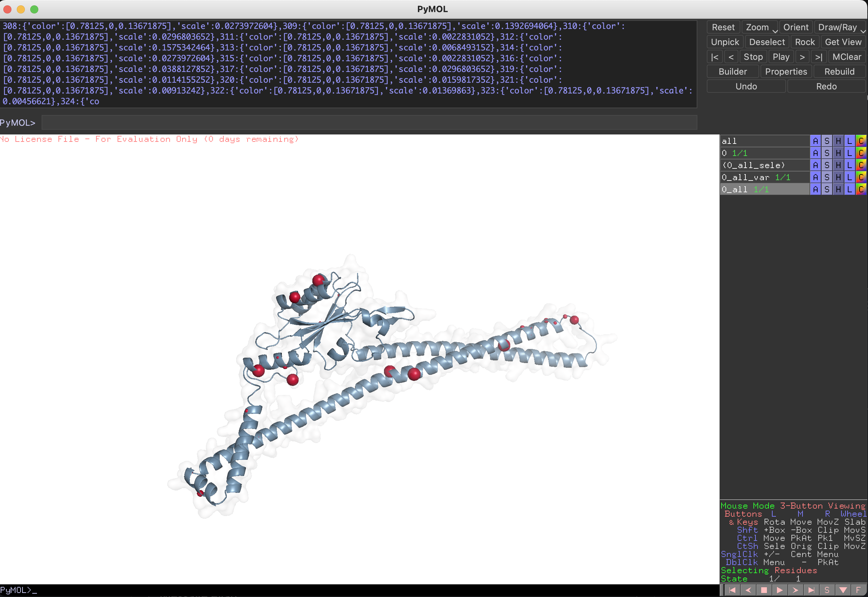
Task: Click the Get View button
Action: point(843,42)
